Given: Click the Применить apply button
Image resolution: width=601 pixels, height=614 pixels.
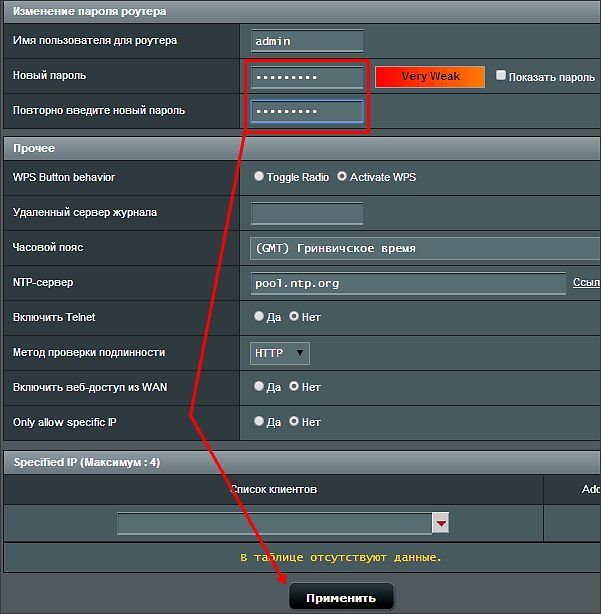Looking at the screenshot, I should coord(341,598).
